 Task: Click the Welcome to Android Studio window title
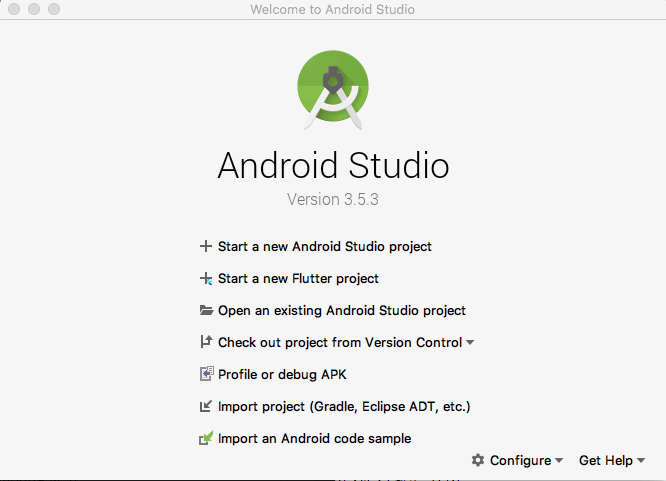tap(333, 9)
